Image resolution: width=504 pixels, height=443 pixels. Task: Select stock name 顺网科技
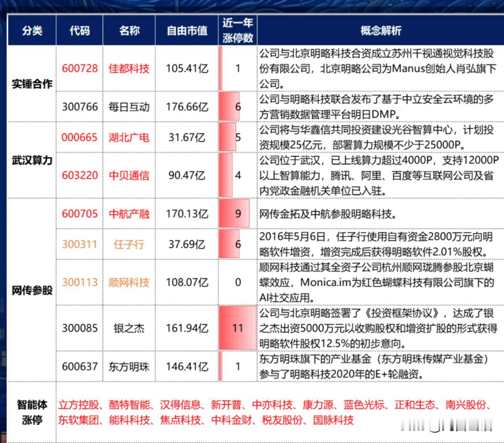click(129, 282)
